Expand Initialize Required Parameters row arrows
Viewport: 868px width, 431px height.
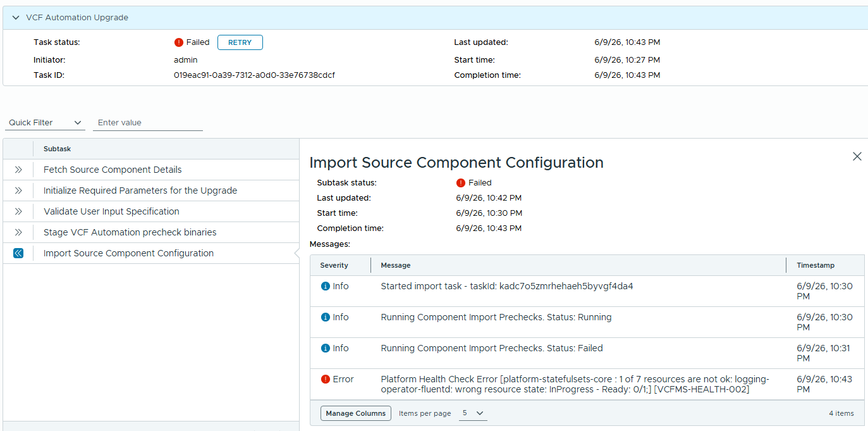[x=18, y=191]
